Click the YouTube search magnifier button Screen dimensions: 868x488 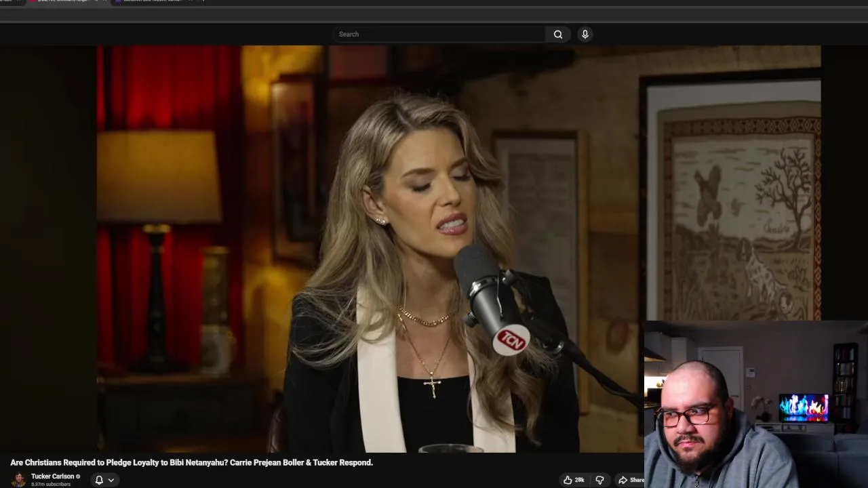[557, 35]
